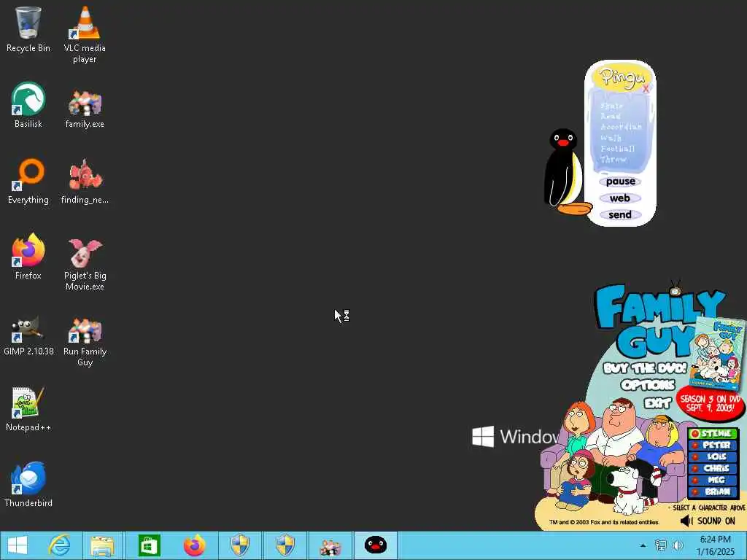Choose Read in the Pingu action list
This screenshot has height=560, width=747.
tap(611, 116)
